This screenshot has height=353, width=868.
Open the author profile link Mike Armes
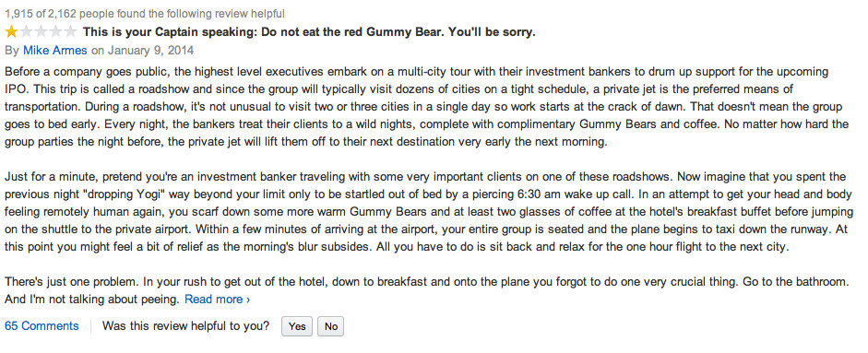54,51
